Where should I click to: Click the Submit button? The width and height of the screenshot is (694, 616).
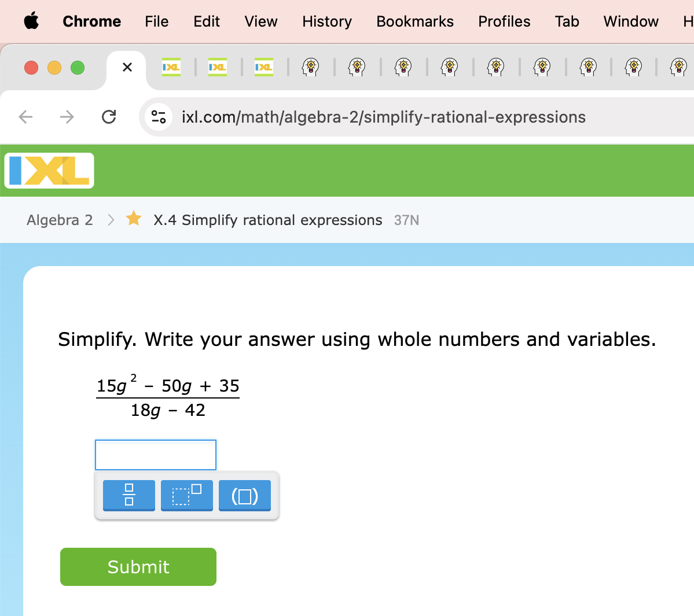(138, 567)
